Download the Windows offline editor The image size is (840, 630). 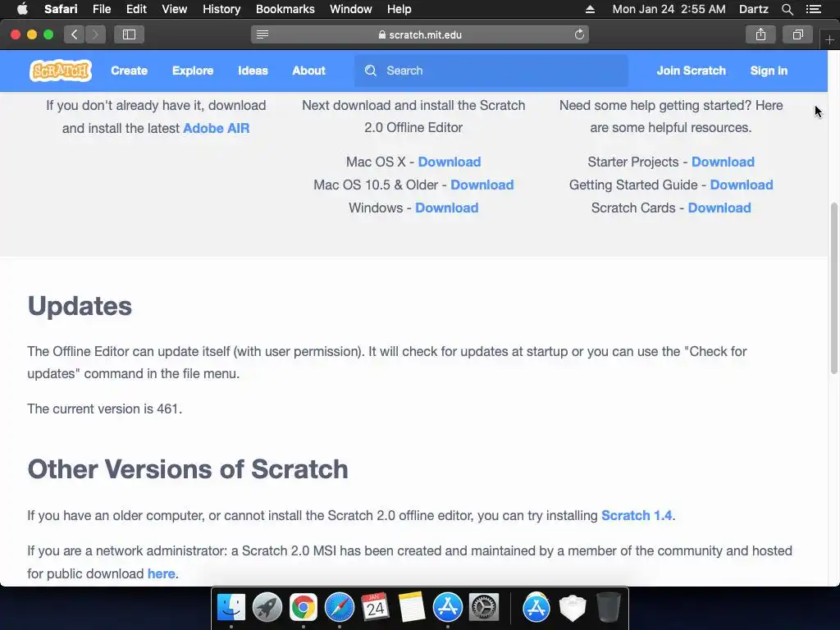447,208
